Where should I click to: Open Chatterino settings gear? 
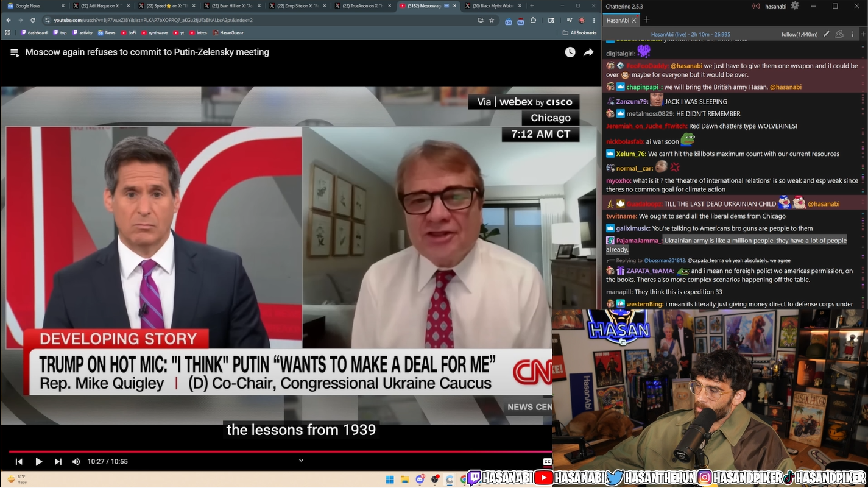pyautogui.click(x=795, y=5)
